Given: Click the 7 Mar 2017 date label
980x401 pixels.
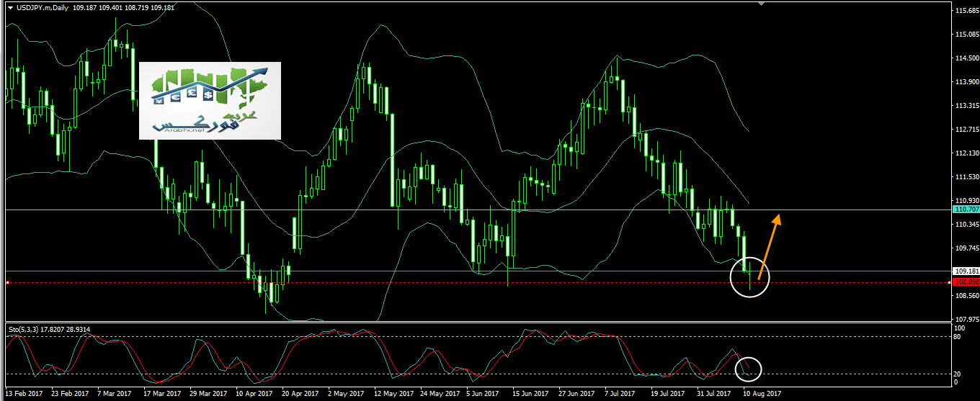Looking at the screenshot, I should click(116, 395).
